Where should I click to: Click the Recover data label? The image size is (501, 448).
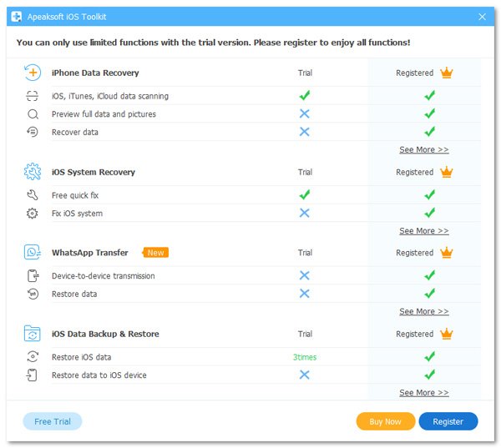click(75, 132)
